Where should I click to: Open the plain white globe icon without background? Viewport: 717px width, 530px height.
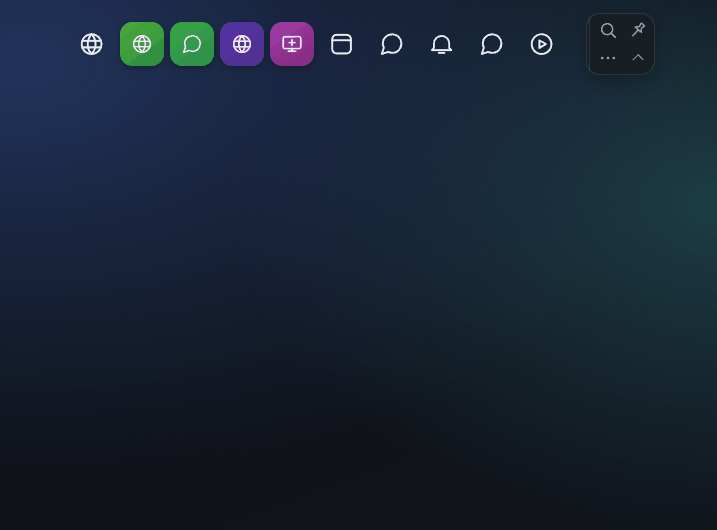click(x=91, y=44)
